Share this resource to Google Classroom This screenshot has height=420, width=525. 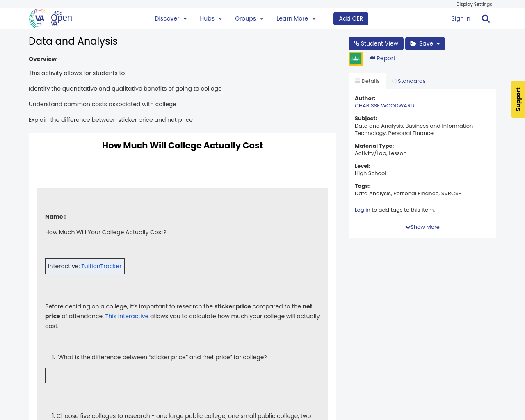[355, 58]
